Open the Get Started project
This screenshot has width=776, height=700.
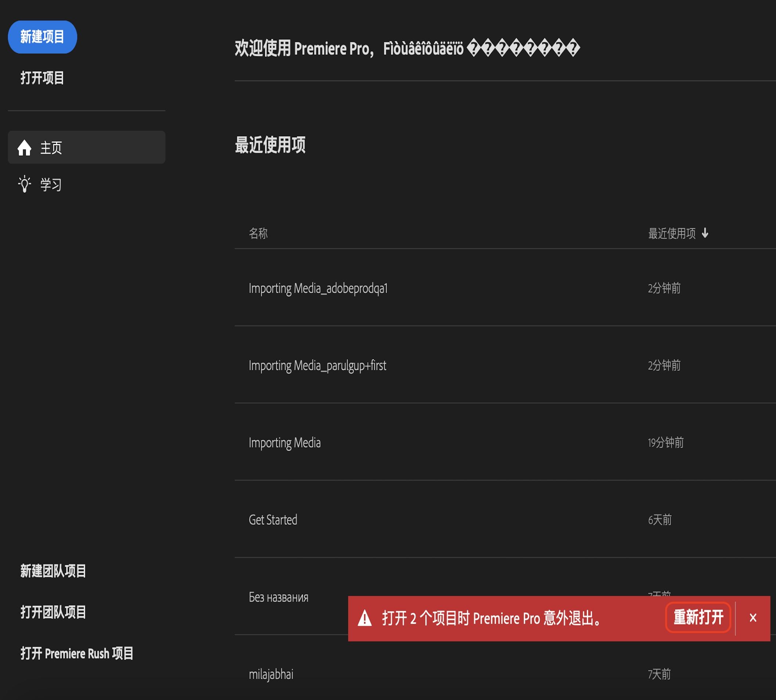273,520
